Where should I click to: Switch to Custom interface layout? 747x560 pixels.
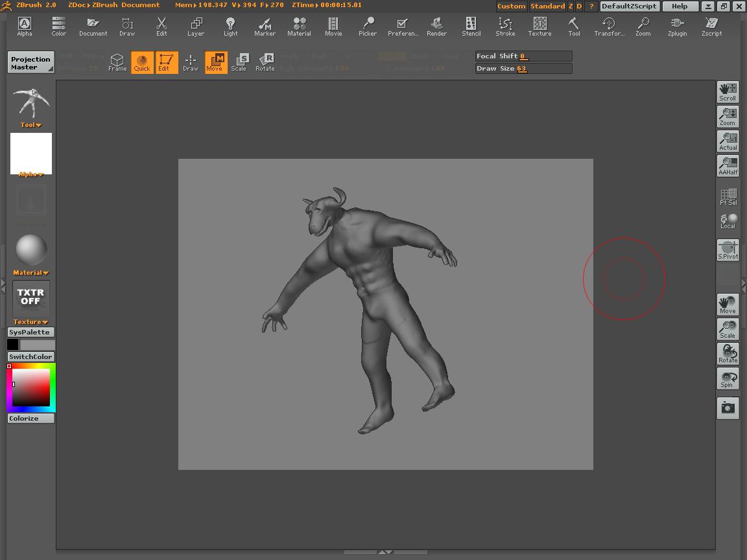(x=511, y=6)
